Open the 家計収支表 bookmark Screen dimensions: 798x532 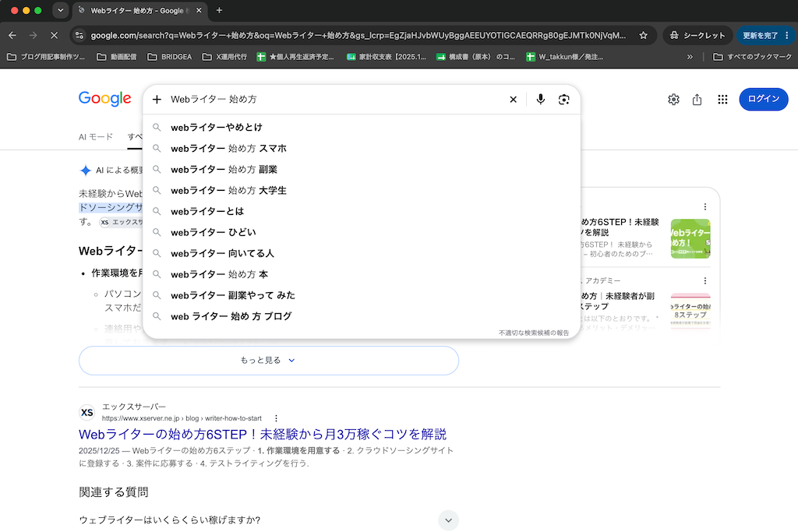pyautogui.click(x=387, y=56)
